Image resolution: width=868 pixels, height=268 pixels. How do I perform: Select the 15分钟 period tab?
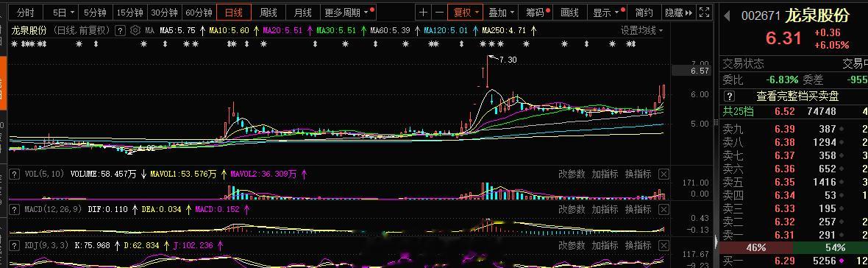point(130,13)
